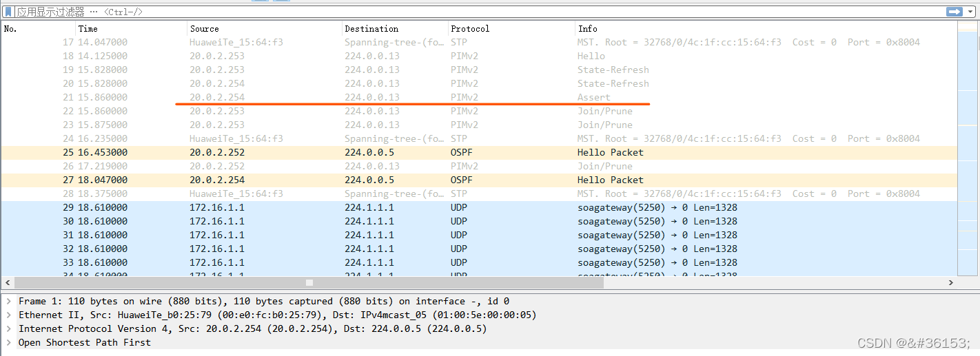The width and height of the screenshot is (980, 356).
Task: Click the packet list minimap colour strip
Action: click(968, 151)
